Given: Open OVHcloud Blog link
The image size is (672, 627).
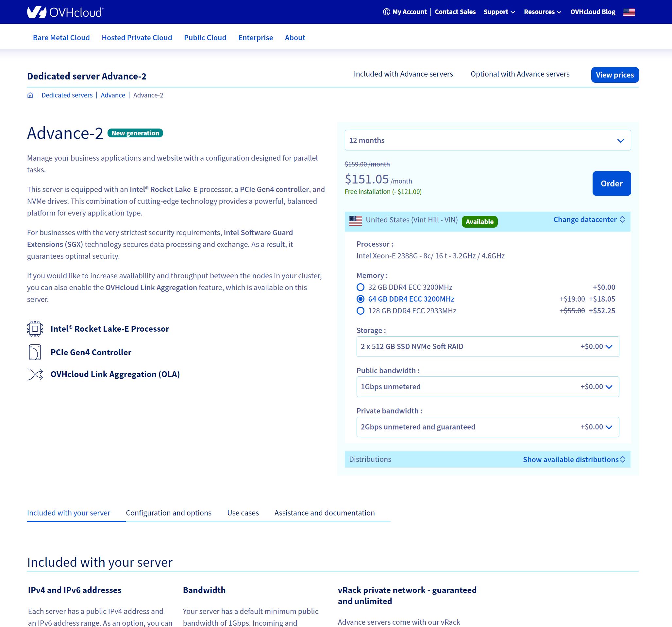Looking at the screenshot, I should pos(593,12).
